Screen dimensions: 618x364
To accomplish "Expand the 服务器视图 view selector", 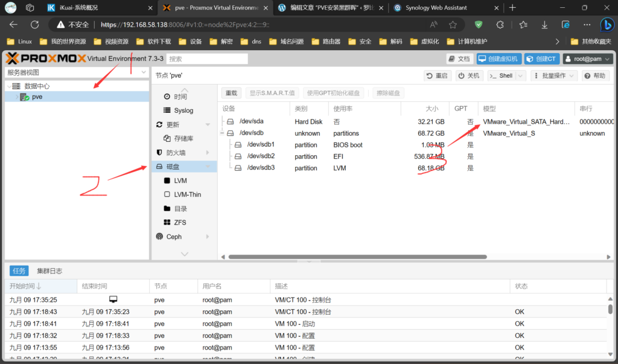I will pyautogui.click(x=76, y=72).
